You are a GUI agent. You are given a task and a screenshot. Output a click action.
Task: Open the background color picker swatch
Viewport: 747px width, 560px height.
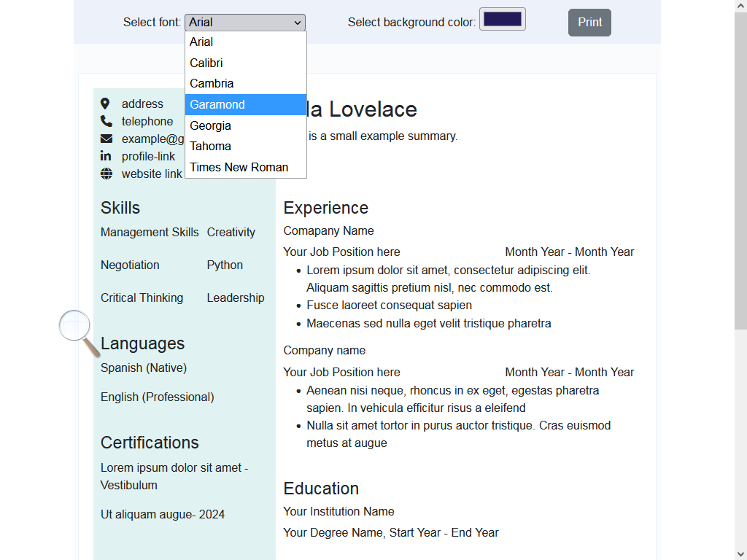click(x=502, y=19)
